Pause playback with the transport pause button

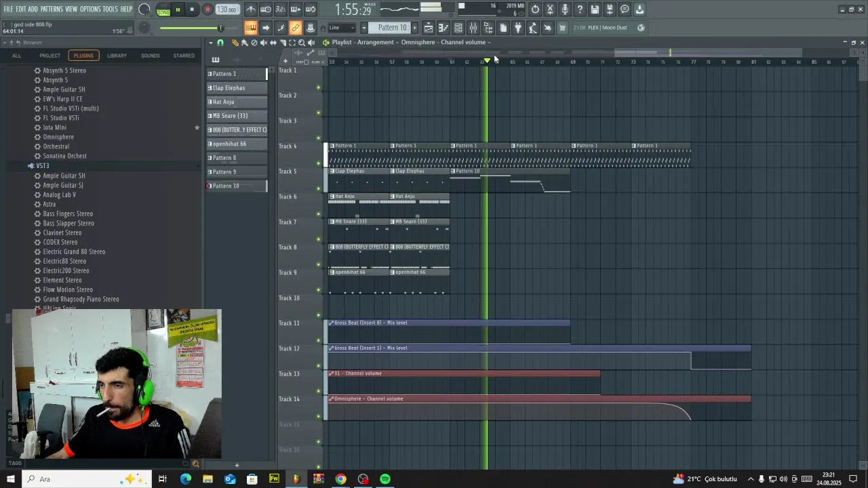pos(178,9)
